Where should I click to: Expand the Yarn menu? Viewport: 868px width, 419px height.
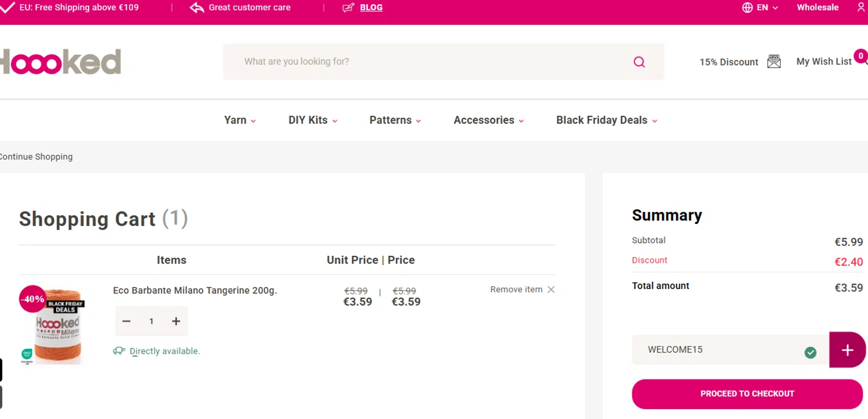click(x=240, y=120)
